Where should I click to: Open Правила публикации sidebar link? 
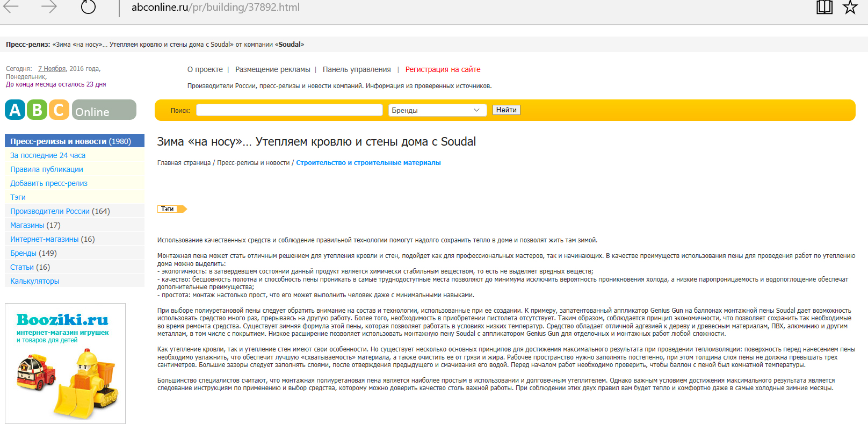coord(47,169)
